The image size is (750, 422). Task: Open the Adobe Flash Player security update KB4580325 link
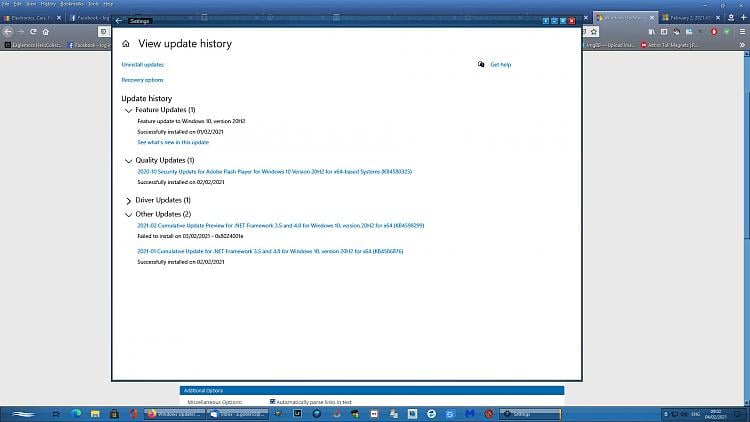tap(275, 171)
